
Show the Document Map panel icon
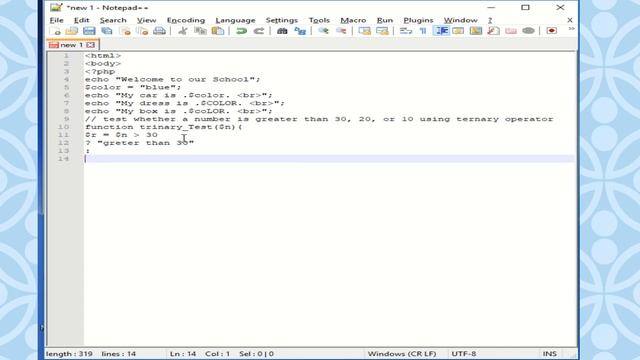coord(476,31)
